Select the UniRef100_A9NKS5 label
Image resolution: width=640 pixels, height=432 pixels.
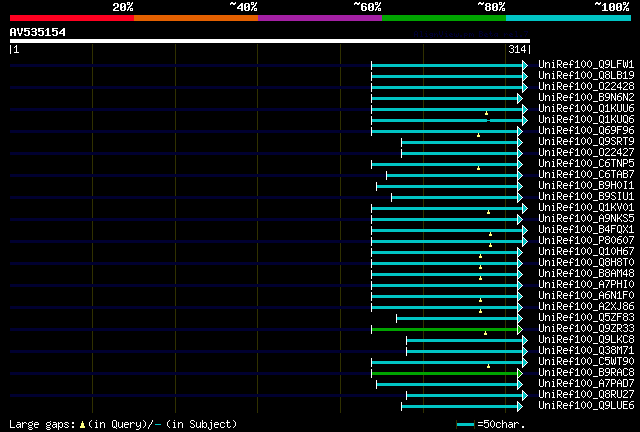click(586, 218)
